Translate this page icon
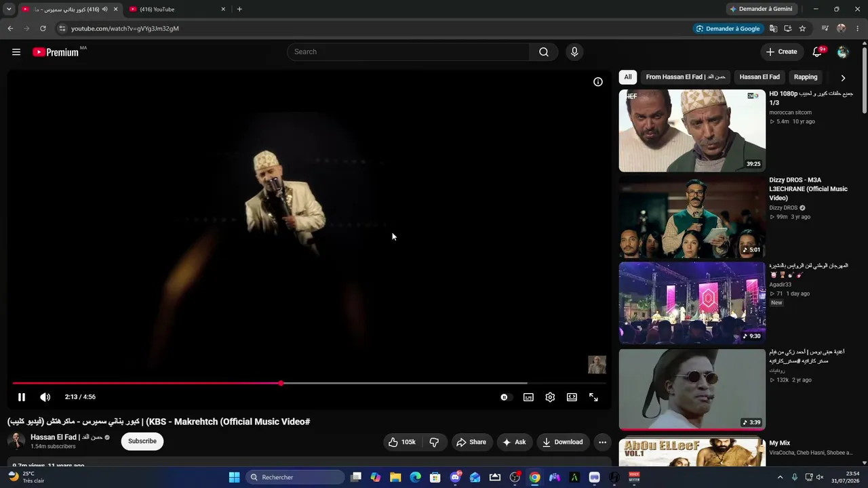868x488 pixels. [x=773, y=28]
